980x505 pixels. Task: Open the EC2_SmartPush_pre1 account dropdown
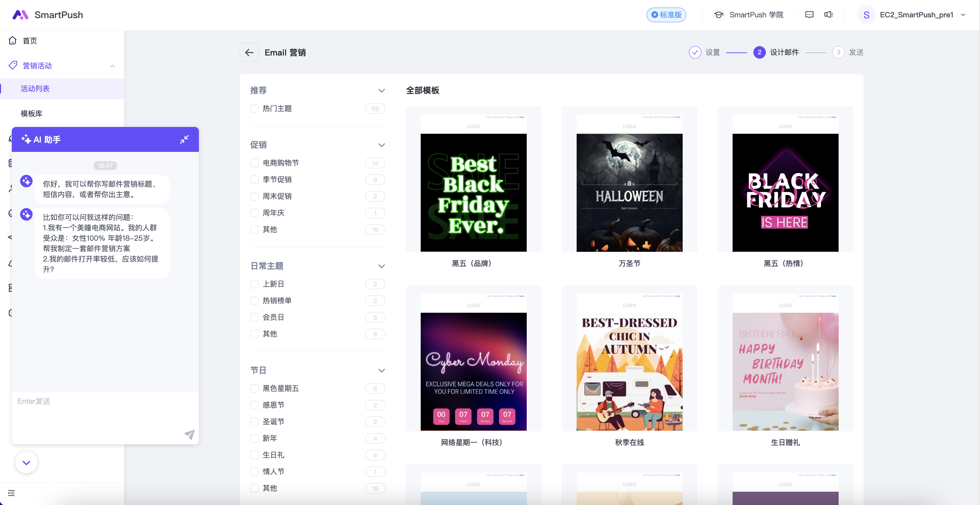[963, 15]
